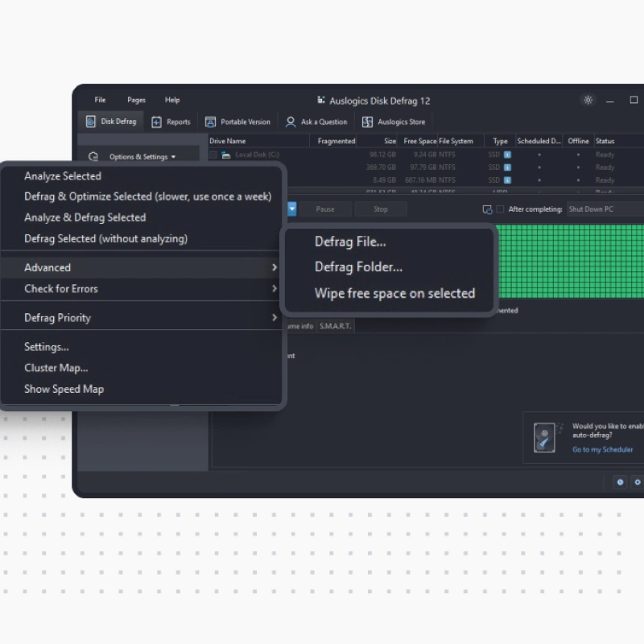Enable the After completing checkbox
Screen dimensions: 644x644
(x=500, y=209)
